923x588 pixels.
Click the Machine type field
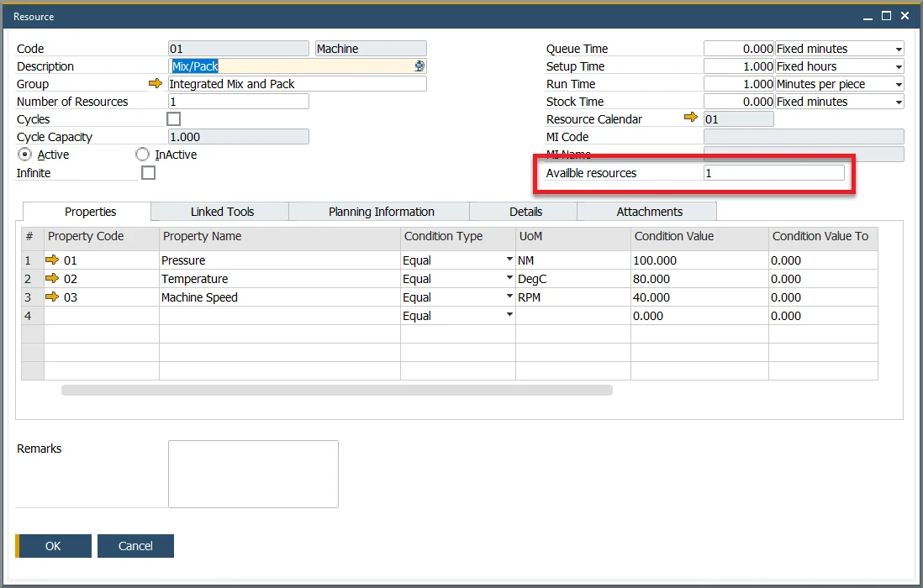(x=371, y=48)
